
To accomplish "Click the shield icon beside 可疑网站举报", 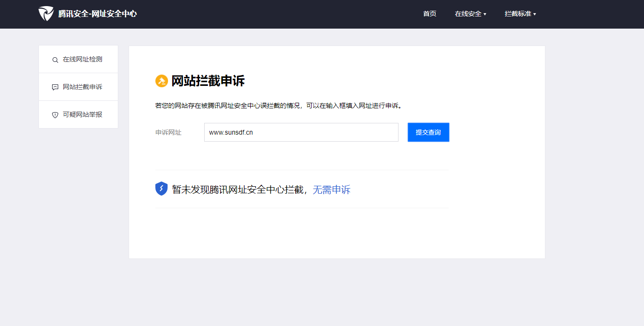I will click(x=55, y=115).
